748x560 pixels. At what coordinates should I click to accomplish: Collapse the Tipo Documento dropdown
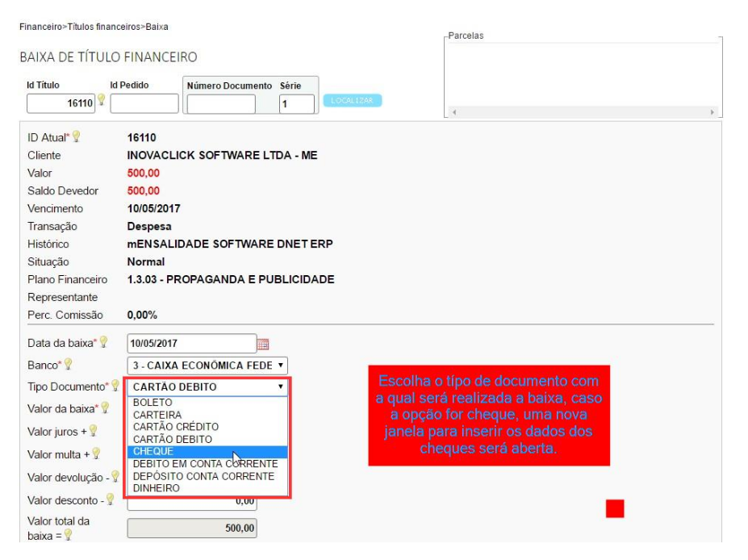[x=207, y=387]
